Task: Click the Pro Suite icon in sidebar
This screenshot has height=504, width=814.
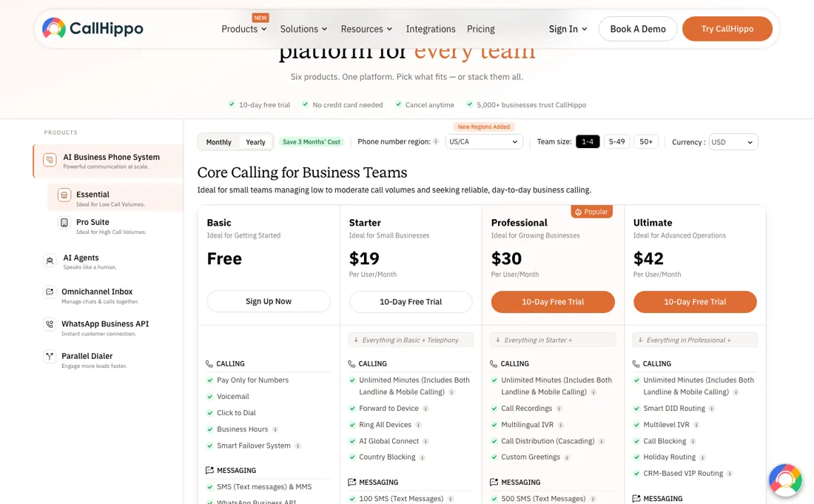Action: pyautogui.click(x=64, y=223)
